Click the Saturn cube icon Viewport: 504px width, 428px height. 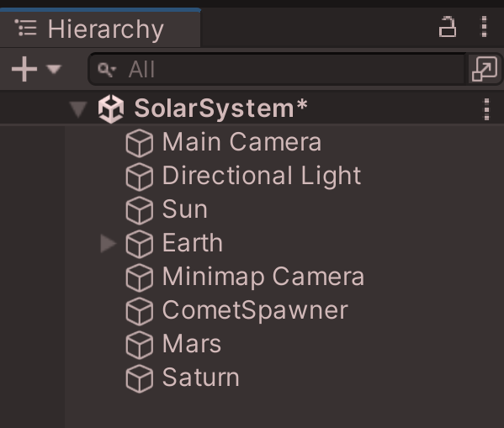139,378
